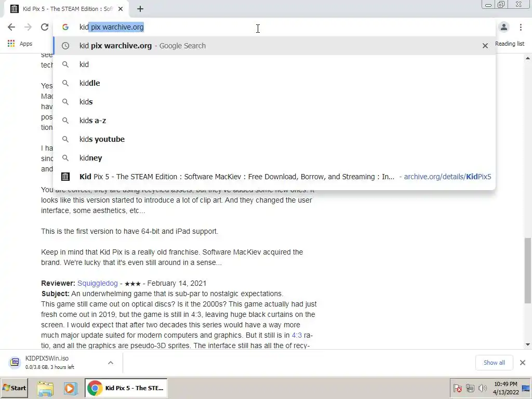The image size is (532, 399).
Task: Click the Google G icon in omnibox
Action: click(65, 27)
